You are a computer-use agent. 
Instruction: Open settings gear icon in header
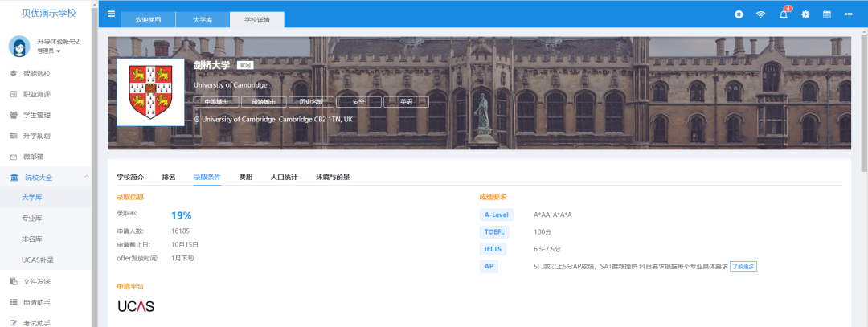(805, 14)
